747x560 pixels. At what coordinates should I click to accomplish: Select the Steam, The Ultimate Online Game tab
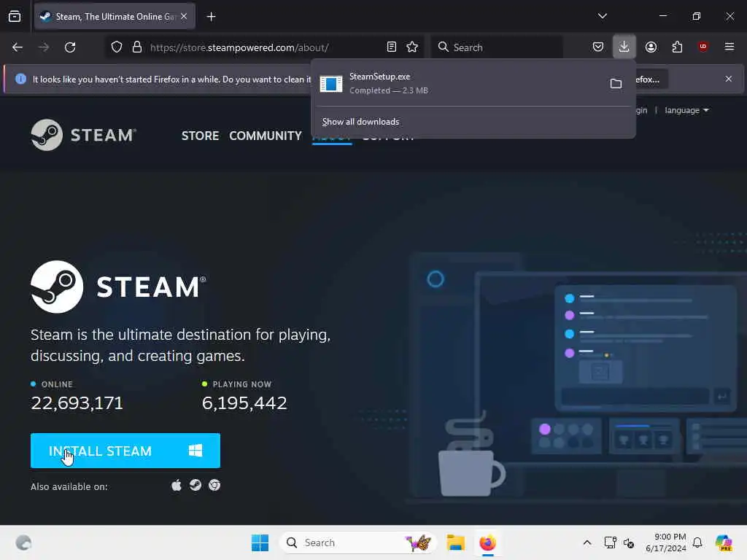coord(115,17)
